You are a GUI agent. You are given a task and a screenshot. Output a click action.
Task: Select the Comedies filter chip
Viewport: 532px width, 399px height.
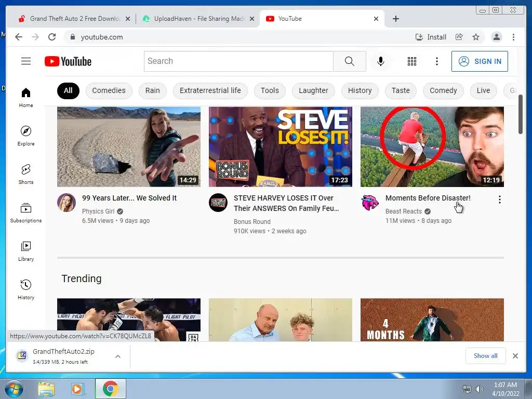point(109,90)
